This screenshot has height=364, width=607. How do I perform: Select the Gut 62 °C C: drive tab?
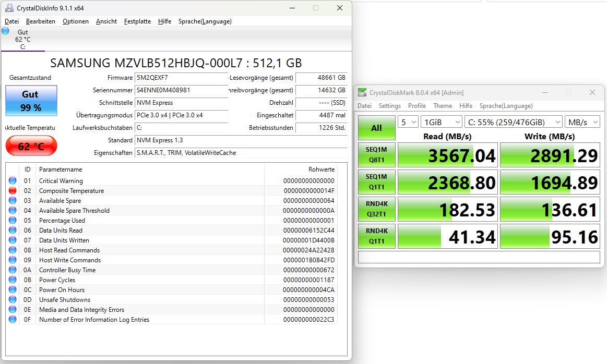(x=23, y=40)
